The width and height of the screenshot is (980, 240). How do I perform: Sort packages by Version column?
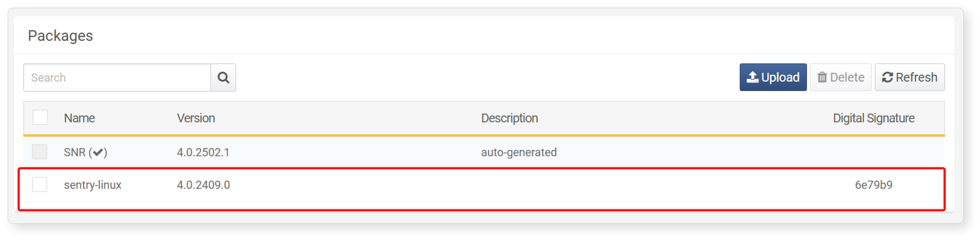[x=196, y=118]
